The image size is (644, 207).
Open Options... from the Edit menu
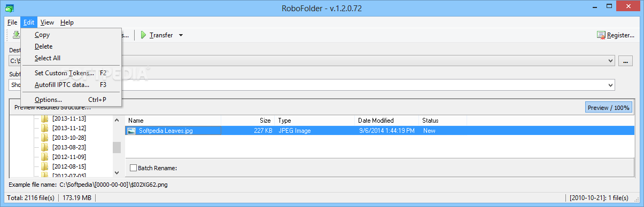click(x=72, y=100)
